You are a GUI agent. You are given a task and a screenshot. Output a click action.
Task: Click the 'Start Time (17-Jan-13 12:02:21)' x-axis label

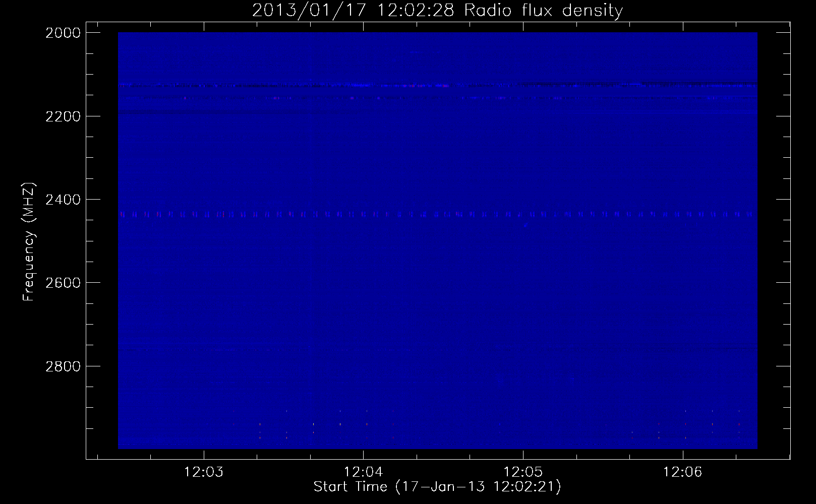click(437, 487)
